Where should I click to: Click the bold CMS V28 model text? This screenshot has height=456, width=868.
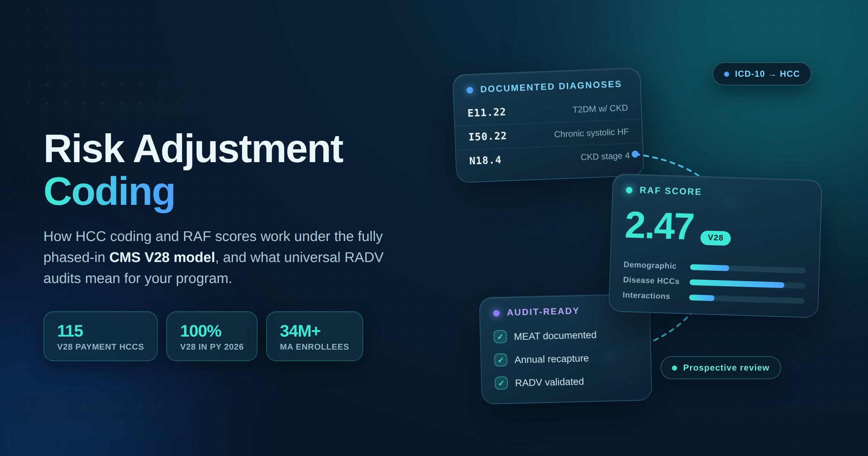coord(162,257)
